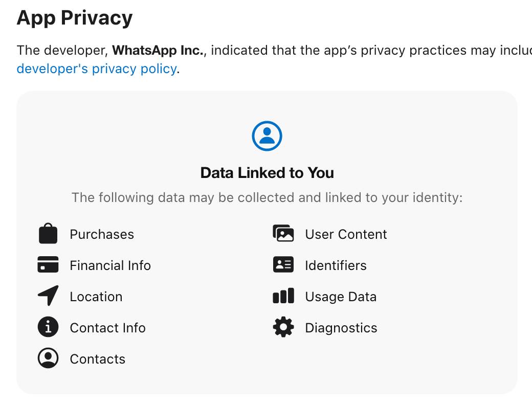The image size is (532, 405).
Task: Select the Purchases label
Action: click(x=102, y=234)
